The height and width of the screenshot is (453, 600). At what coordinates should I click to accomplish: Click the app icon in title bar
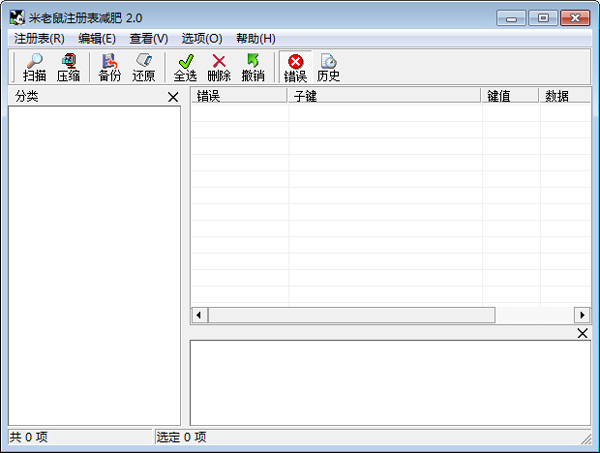point(17,18)
